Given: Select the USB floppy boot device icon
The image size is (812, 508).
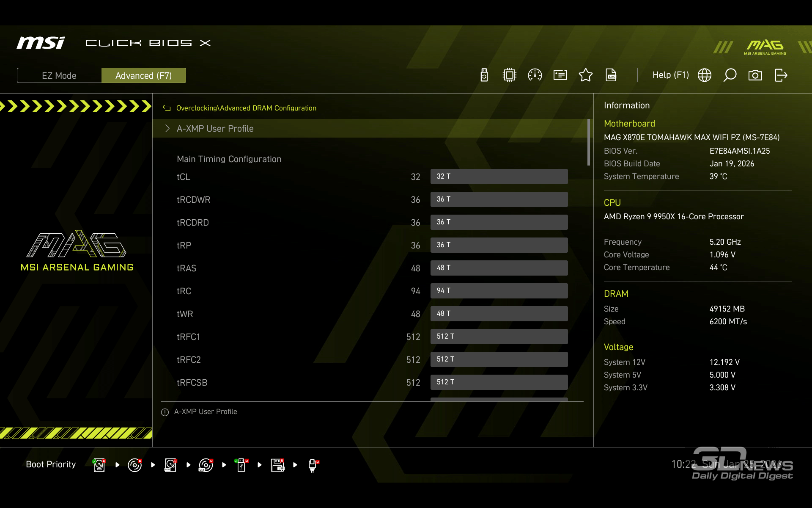Looking at the screenshot, I should (277, 465).
